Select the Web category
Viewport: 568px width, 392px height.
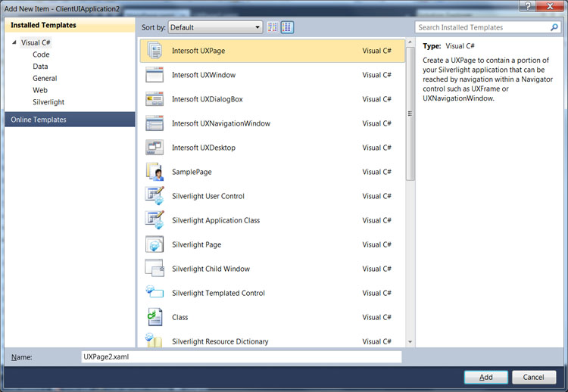tap(40, 90)
